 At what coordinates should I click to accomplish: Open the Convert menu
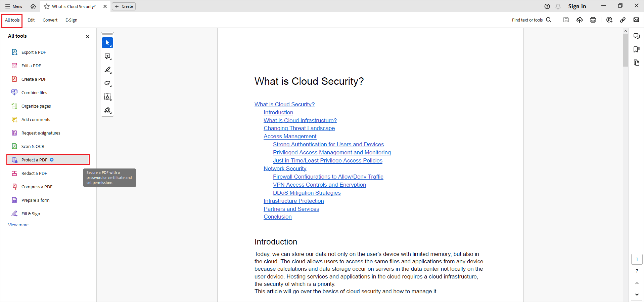pyautogui.click(x=50, y=20)
